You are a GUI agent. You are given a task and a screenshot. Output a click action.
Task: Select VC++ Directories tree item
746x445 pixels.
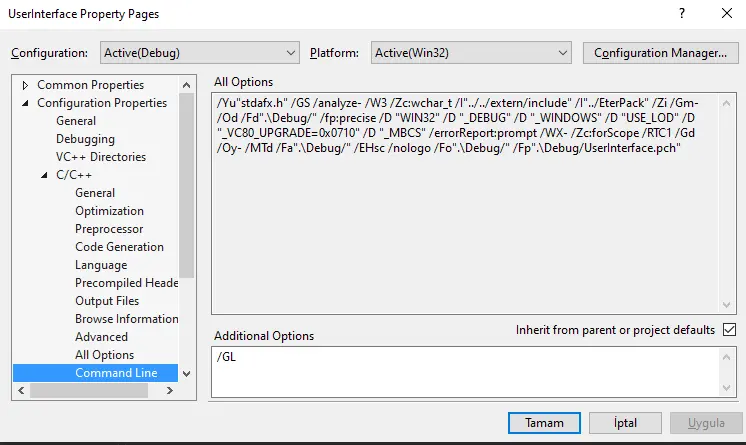100,157
